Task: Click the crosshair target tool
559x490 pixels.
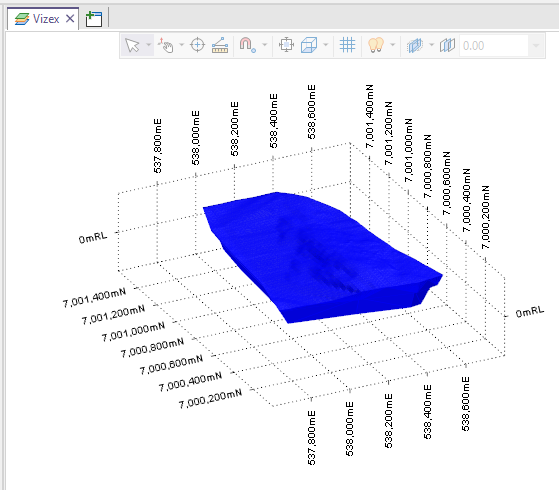Action: point(197,45)
